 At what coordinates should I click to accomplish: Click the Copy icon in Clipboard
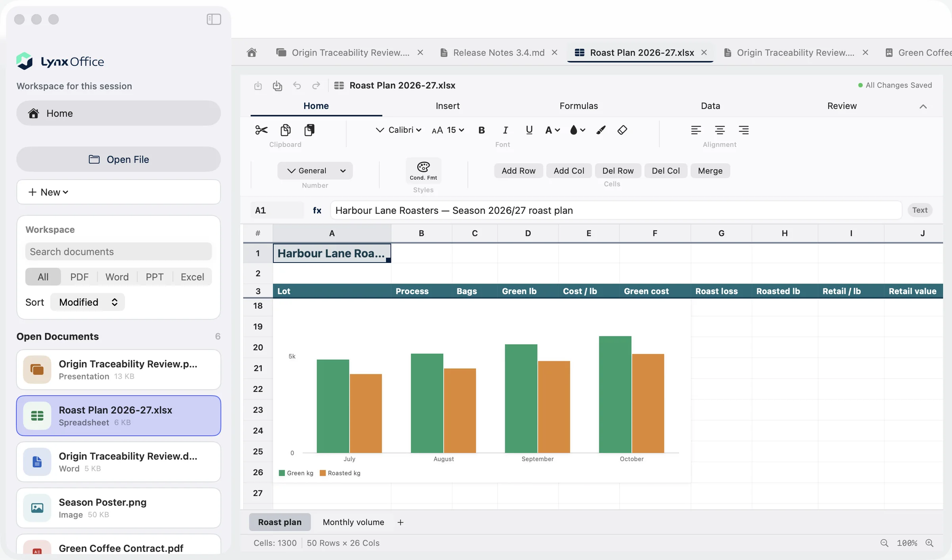285,130
